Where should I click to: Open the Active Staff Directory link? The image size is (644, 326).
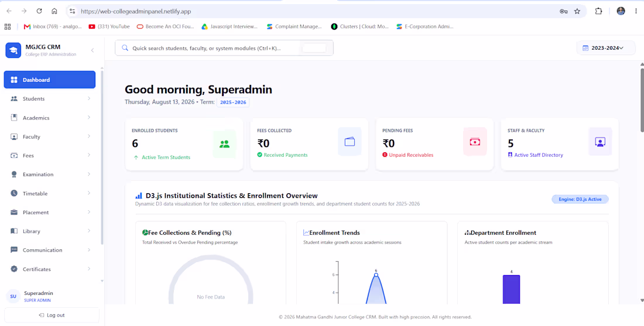click(536, 155)
